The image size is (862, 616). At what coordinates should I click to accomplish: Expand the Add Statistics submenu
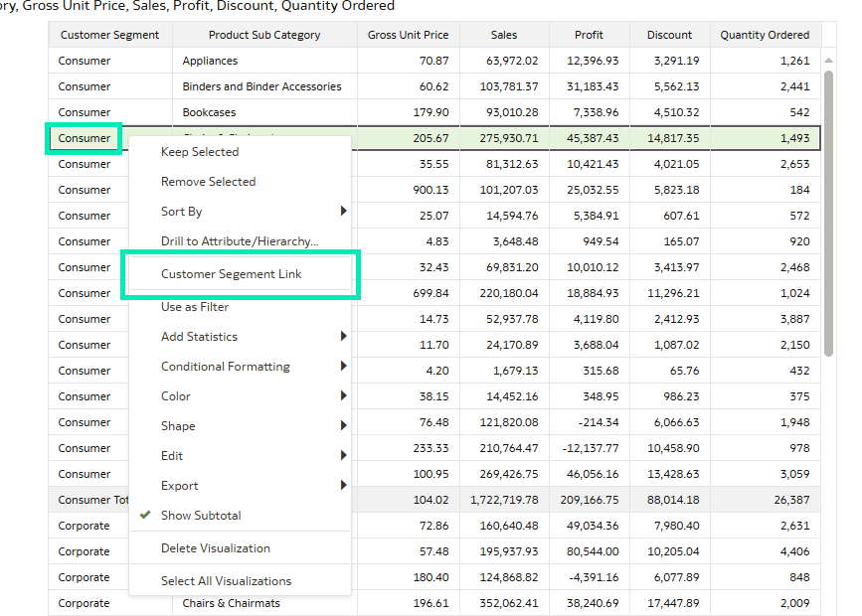240,336
